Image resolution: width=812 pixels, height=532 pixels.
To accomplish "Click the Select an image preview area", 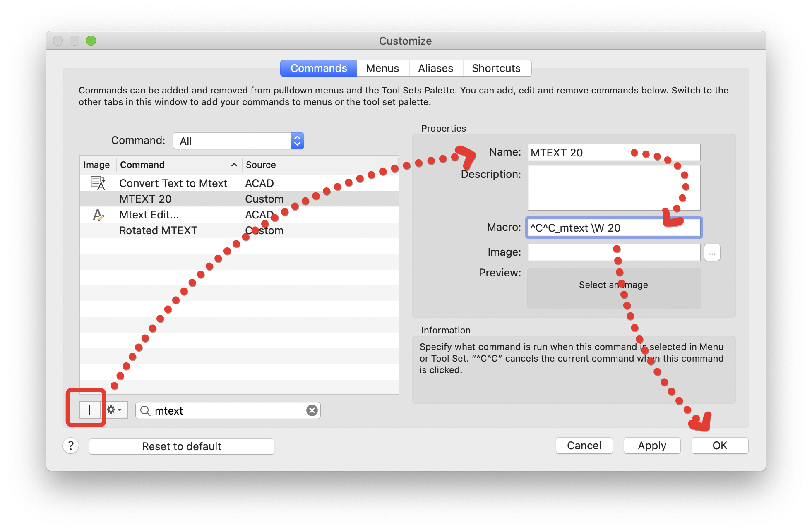I will pyautogui.click(x=613, y=288).
